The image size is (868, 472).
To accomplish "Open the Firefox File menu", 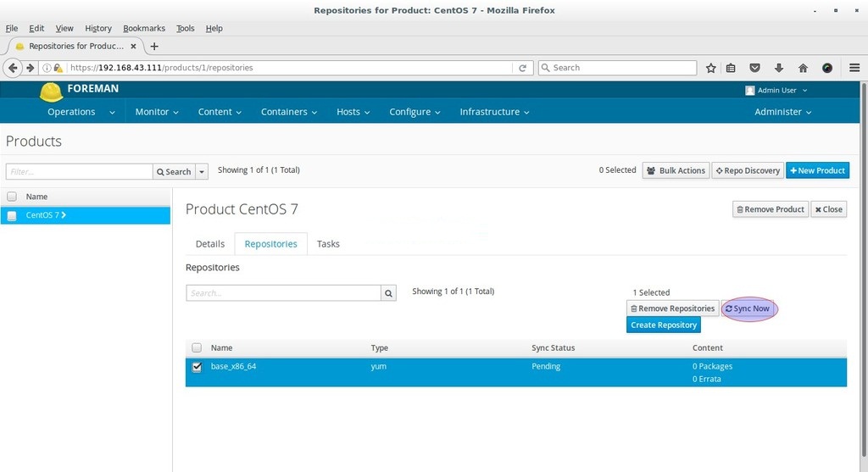I will tap(12, 28).
